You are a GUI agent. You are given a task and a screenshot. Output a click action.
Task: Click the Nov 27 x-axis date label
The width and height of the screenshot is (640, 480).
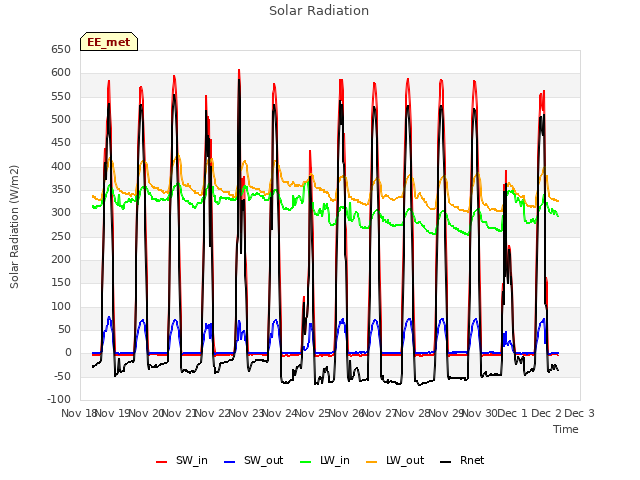[380, 413]
